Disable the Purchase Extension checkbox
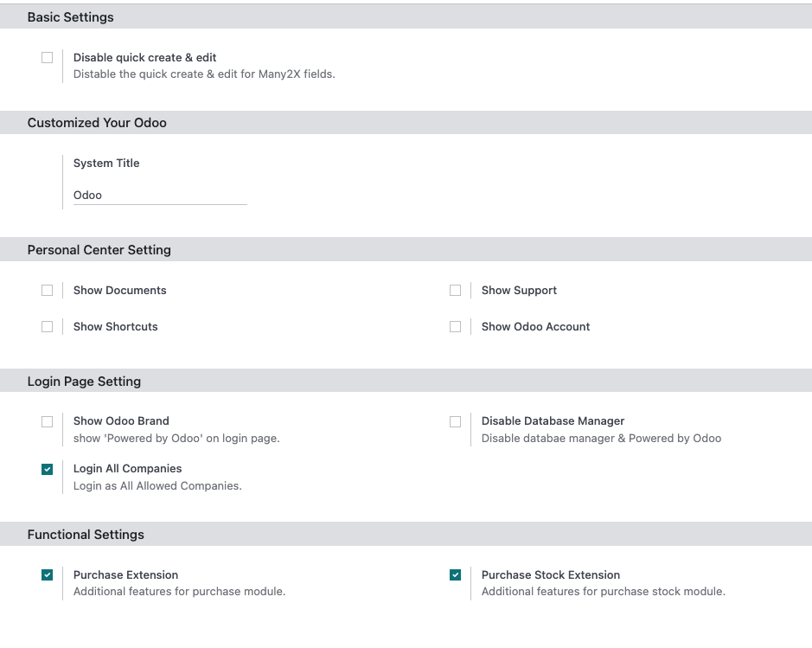Screen dimensions: 812x648 [47, 575]
